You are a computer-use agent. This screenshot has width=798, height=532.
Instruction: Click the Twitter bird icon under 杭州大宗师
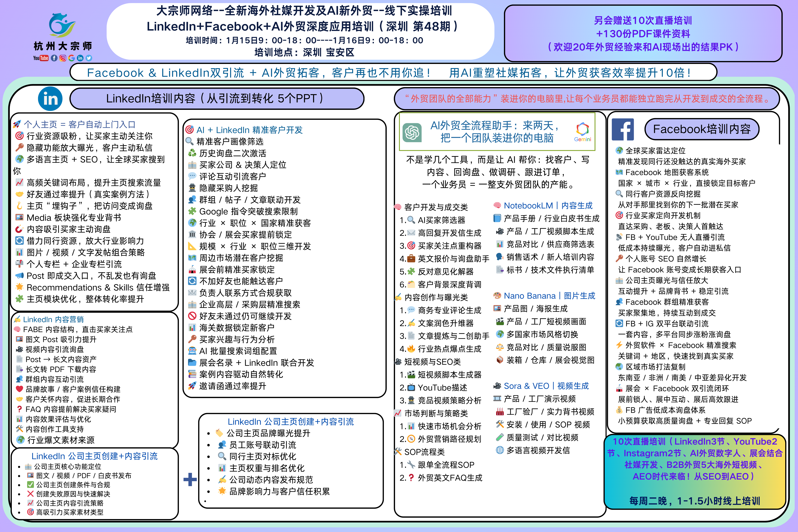point(89,58)
